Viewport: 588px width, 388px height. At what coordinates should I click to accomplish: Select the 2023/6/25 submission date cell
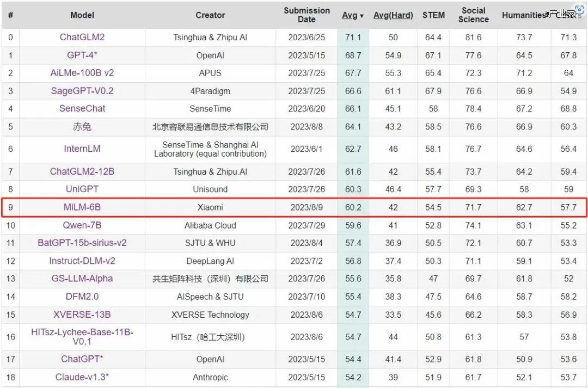(x=307, y=38)
